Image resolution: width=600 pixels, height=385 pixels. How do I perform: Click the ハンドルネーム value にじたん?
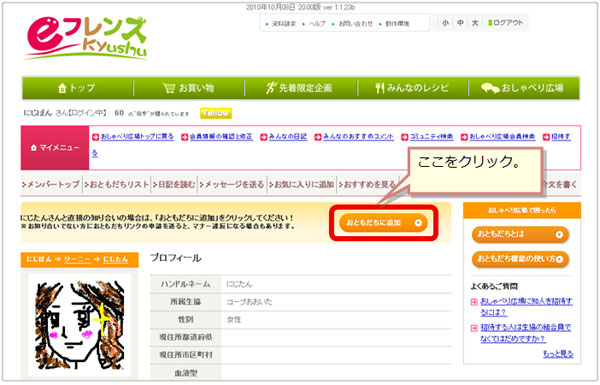tap(239, 284)
